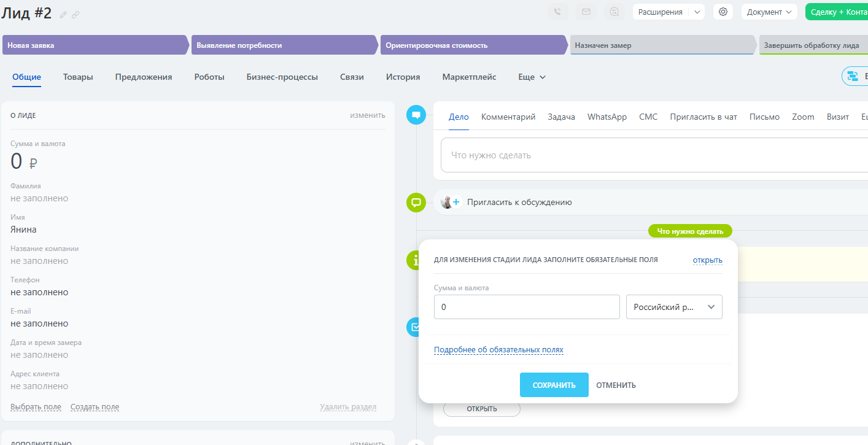Select the Задача timeline tab

(x=561, y=117)
